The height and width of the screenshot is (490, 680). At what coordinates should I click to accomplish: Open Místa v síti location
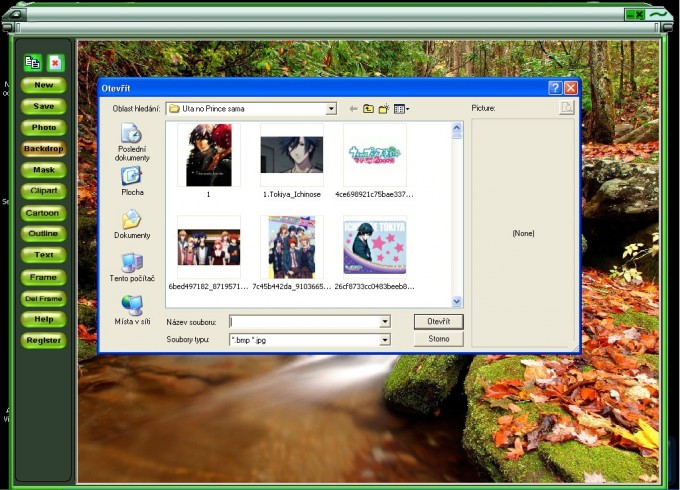tap(132, 310)
